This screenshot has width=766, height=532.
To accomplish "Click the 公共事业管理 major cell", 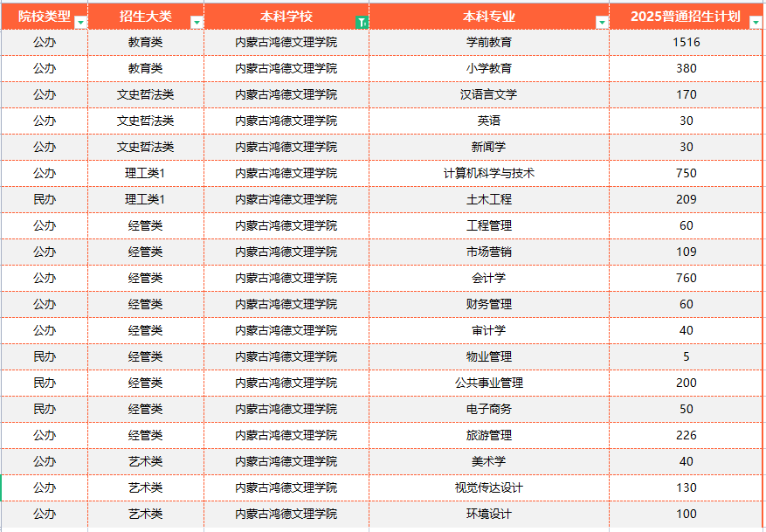I will tap(489, 383).
